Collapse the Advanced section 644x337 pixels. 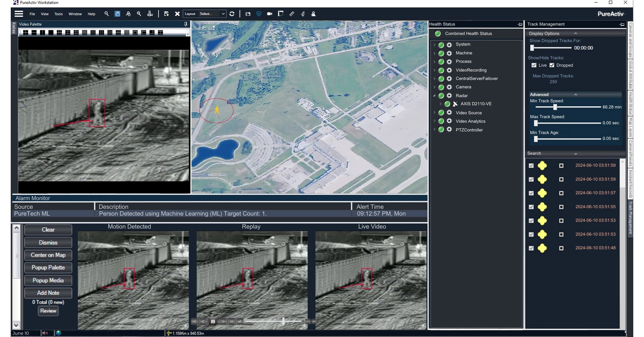[576, 94]
